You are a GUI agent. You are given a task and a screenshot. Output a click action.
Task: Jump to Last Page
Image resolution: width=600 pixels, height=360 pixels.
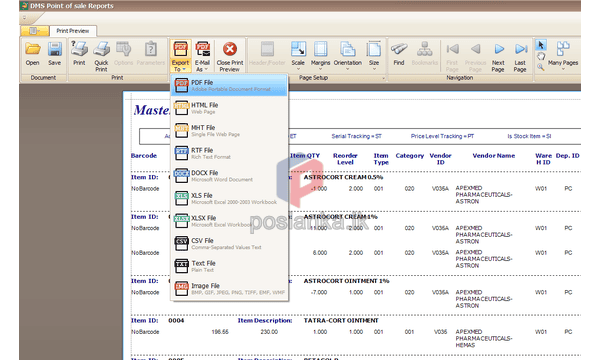click(520, 56)
